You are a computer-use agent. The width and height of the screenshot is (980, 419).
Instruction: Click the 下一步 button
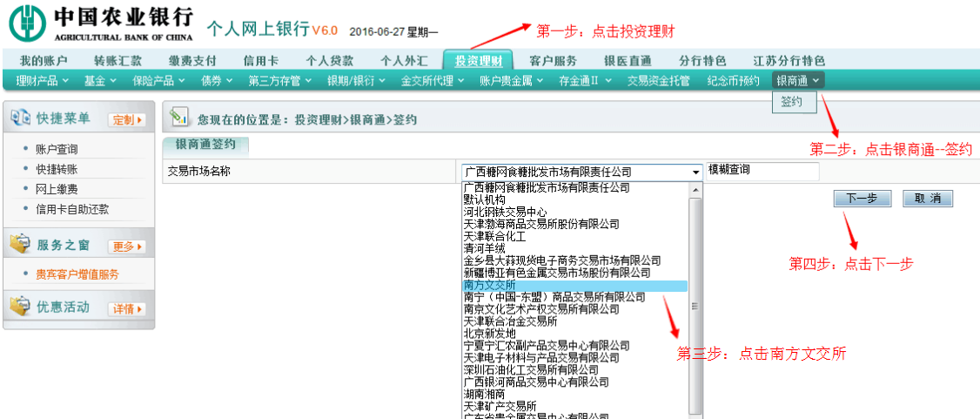(x=863, y=199)
